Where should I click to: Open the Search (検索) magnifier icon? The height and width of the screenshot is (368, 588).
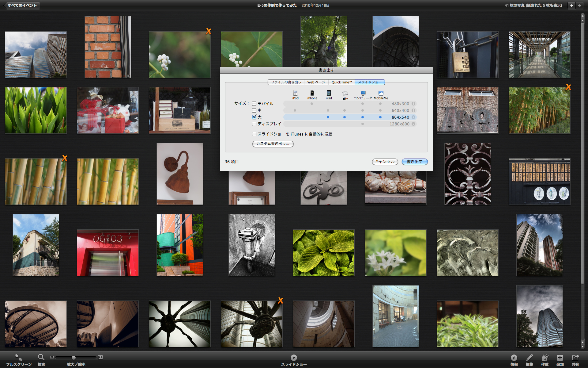41,358
